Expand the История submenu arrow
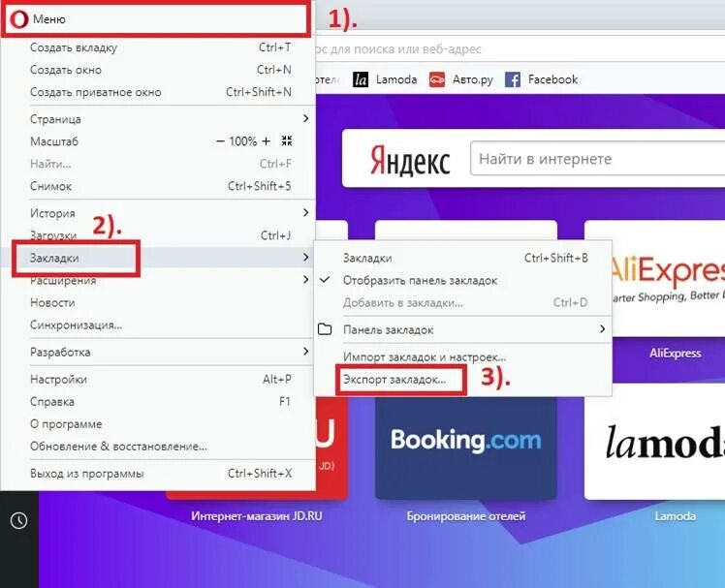This screenshot has width=725, height=588. point(305,213)
